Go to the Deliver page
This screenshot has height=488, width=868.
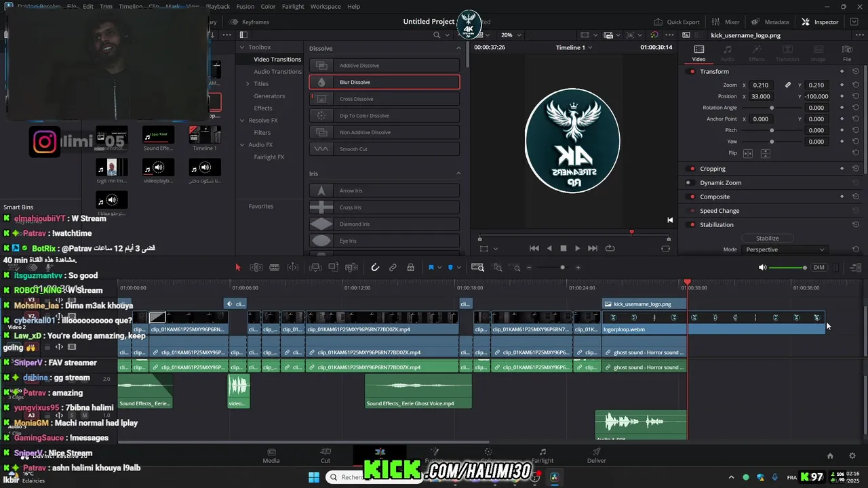597,455
